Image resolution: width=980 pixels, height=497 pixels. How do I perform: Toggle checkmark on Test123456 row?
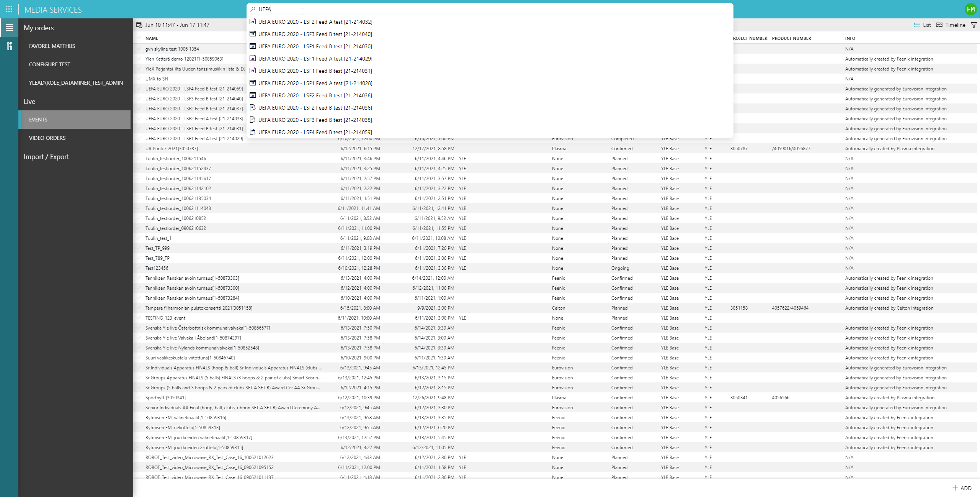click(139, 268)
